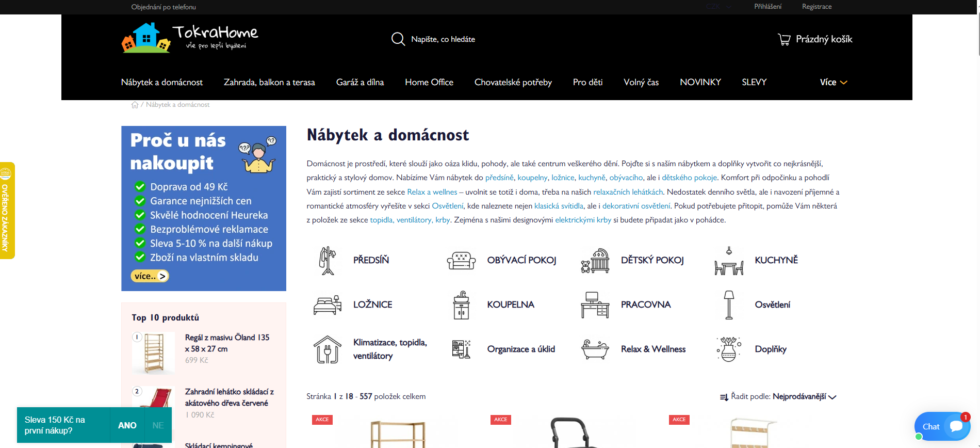The height and width of the screenshot is (448, 980).
Task: Click the confused person illustration
Action: (257, 155)
